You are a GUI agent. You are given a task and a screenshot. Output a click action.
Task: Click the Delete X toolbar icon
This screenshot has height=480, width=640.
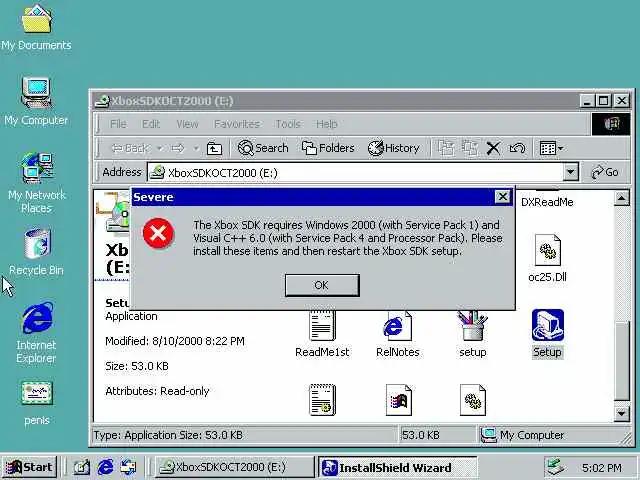point(493,148)
